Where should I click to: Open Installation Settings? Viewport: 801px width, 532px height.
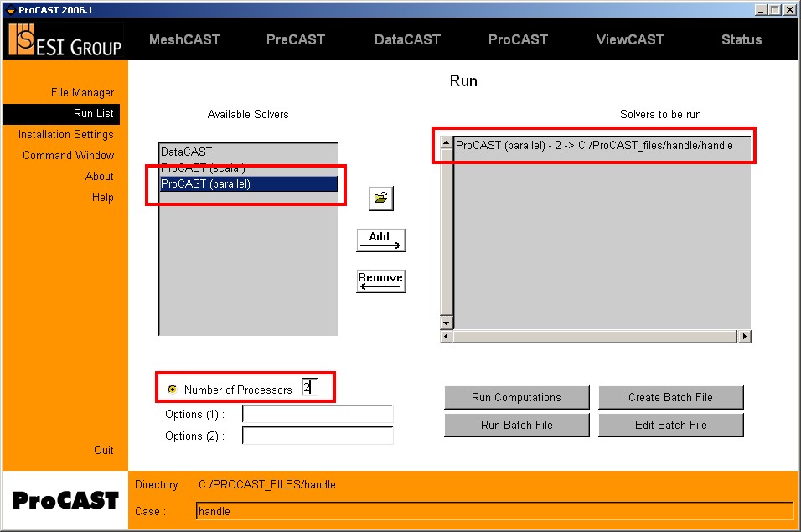(66, 134)
